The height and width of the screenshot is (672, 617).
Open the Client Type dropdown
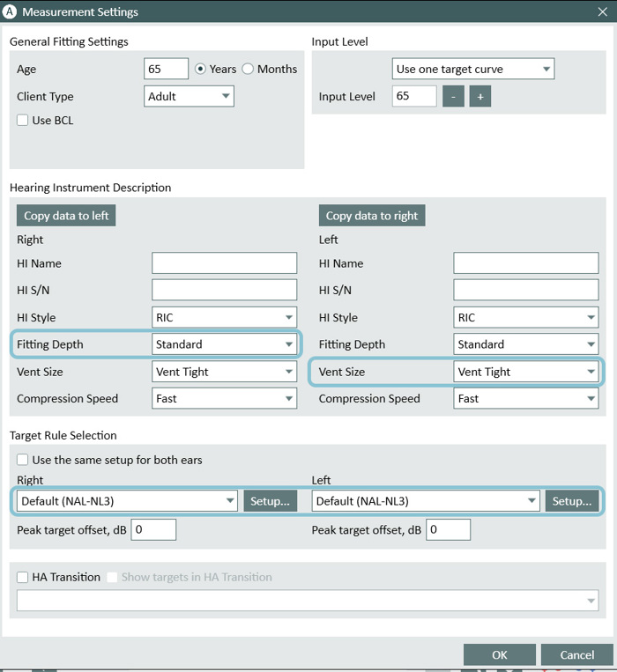(189, 96)
